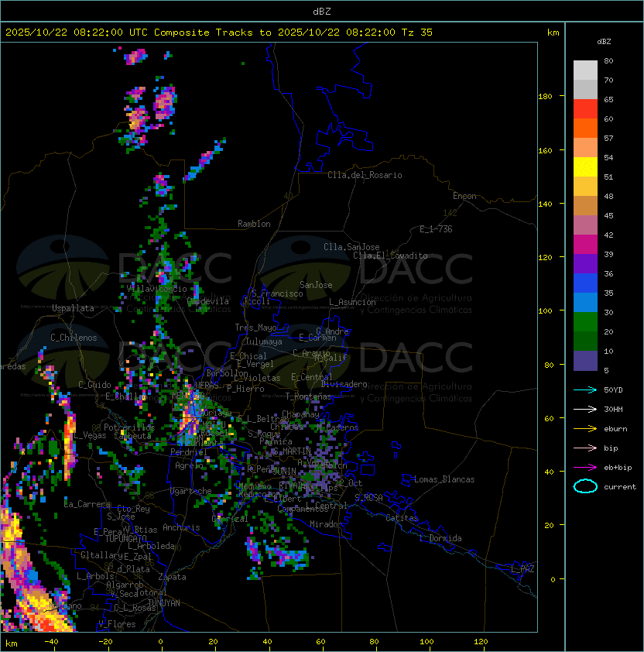This screenshot has height=652, width=644.
Task: Click the 'Uspallata' map label
Action: point(73,308)
